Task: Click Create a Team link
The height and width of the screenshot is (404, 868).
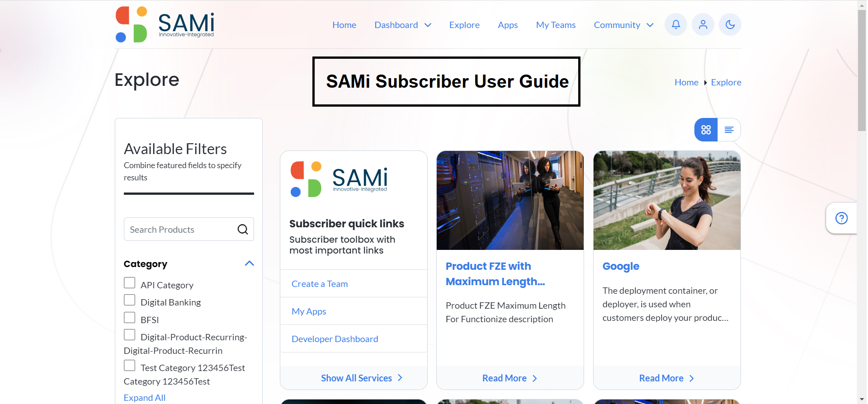Action: 320,284
